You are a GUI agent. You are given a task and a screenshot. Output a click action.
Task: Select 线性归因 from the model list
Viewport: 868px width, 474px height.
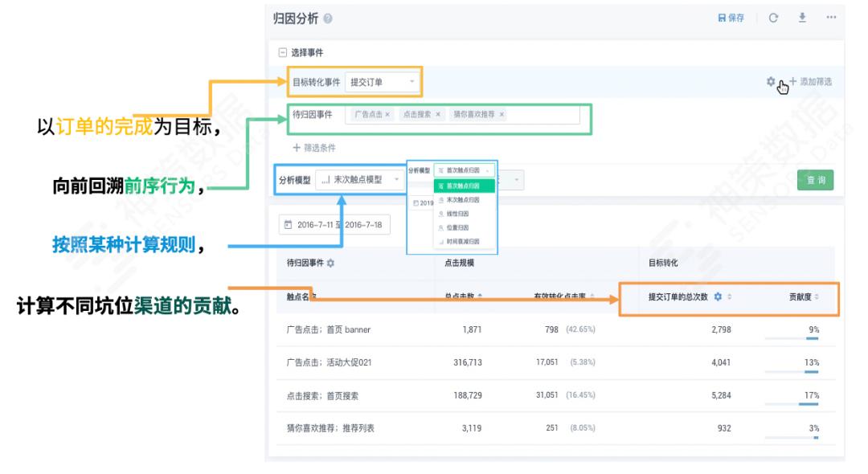(x=455, y=214)
